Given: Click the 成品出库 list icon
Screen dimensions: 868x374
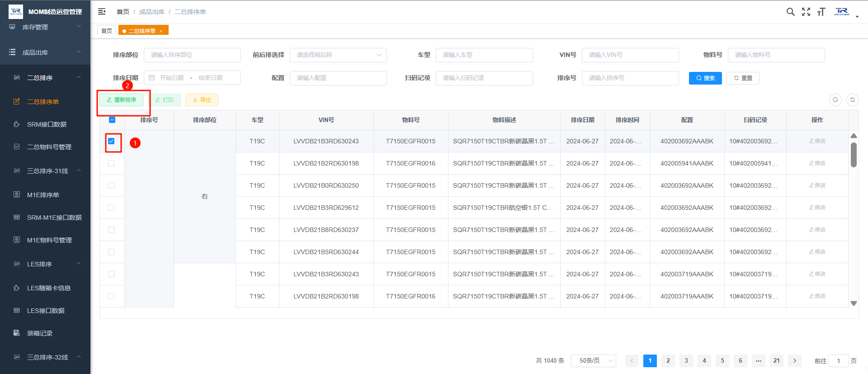Looking at the screenshot, I should [x=12, y=52].
